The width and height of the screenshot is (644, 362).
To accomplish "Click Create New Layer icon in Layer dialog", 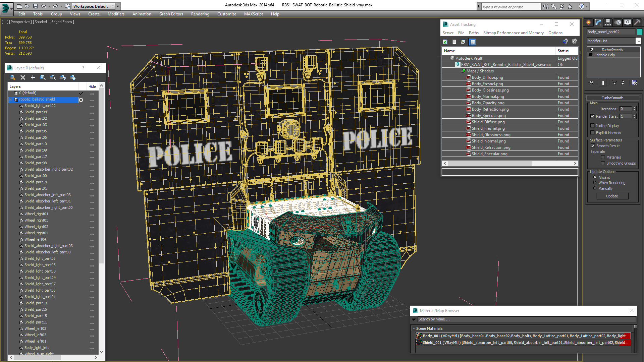I will (13, 77).
